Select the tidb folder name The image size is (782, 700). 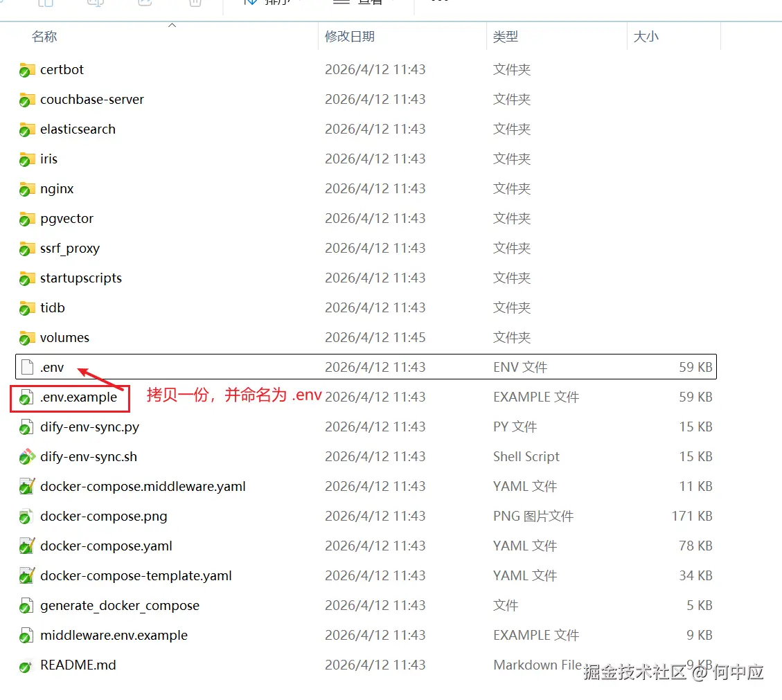coord(53,307)
